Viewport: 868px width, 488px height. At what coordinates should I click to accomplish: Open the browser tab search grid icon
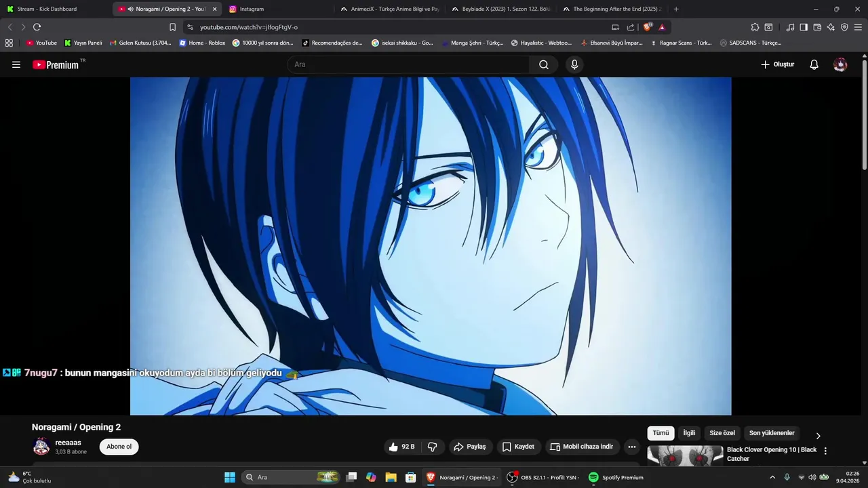click(9, 43)
